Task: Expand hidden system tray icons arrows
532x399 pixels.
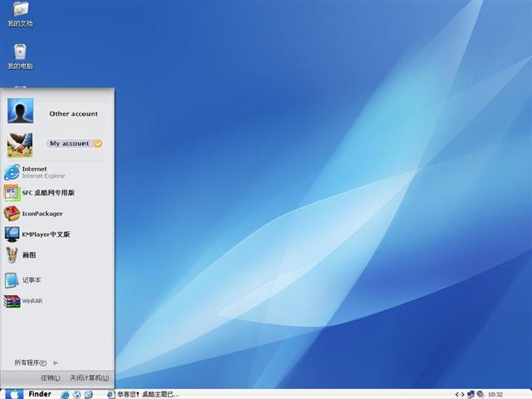Action: point(459,394)
